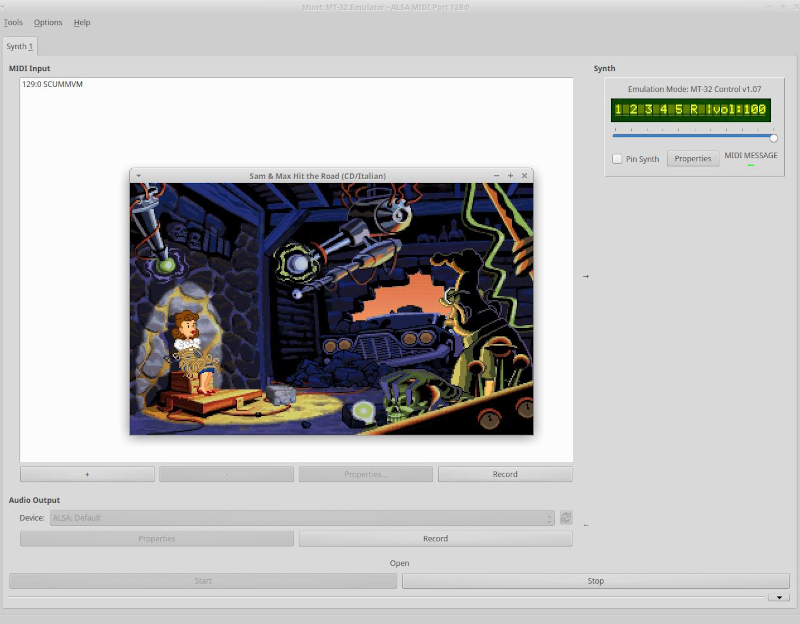Open the Help menu
The image size is (800, 624).
(x=82, y=22)
